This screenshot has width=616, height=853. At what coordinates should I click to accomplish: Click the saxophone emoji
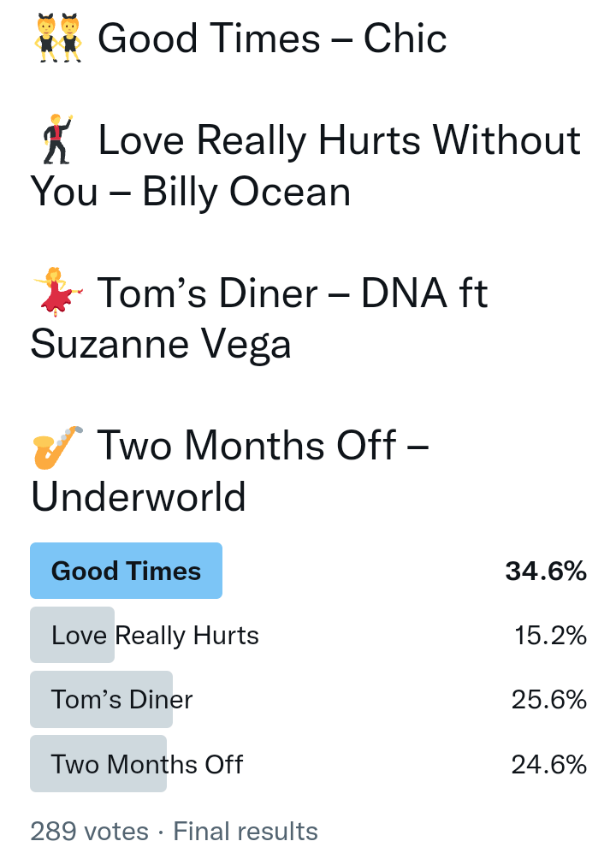(57, 446)
